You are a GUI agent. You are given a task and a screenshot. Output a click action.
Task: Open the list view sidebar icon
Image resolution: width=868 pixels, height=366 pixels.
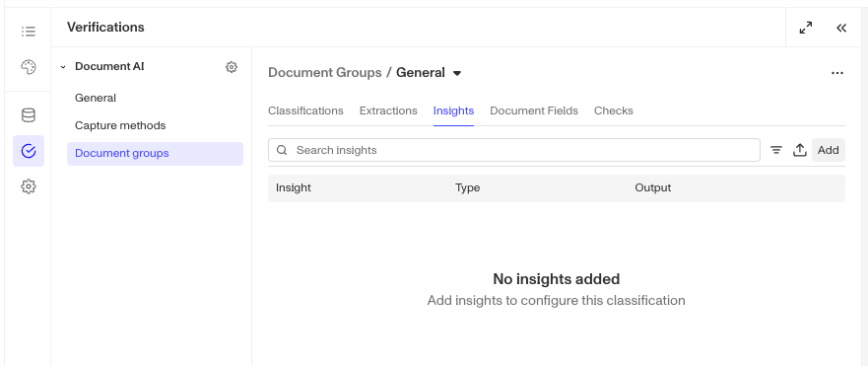[29, 31]
